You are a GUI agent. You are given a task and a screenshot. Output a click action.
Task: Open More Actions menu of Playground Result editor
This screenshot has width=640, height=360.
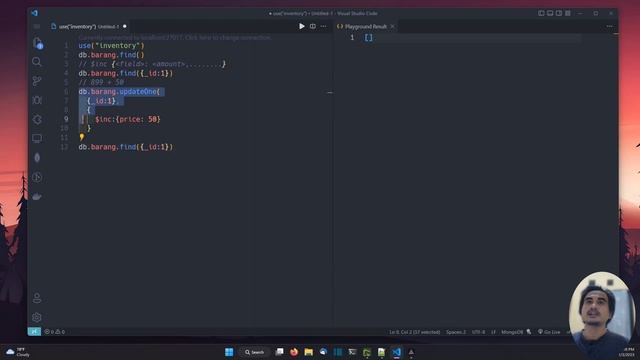pyautogui.click(x=609, y=26)
